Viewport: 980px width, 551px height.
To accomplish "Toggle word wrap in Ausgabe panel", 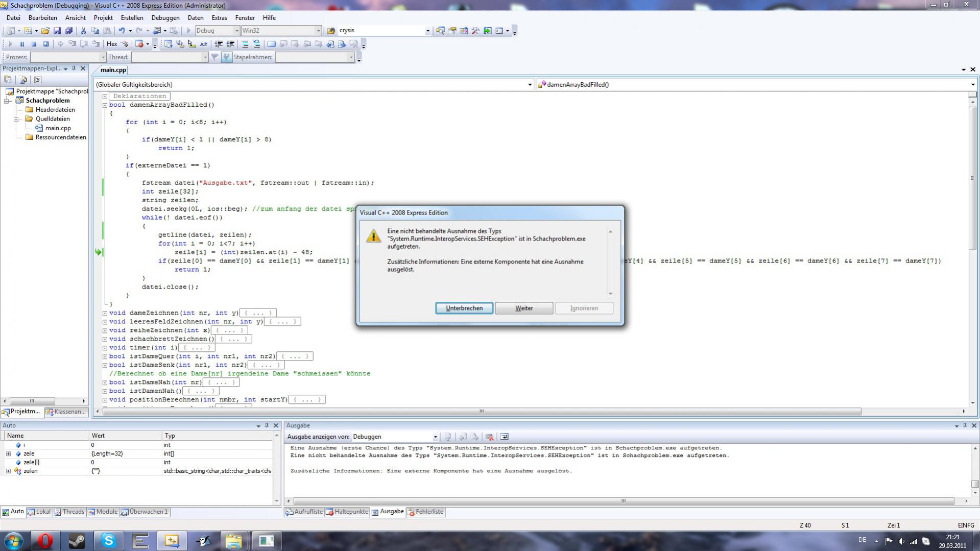I will (x=504, y=437).
